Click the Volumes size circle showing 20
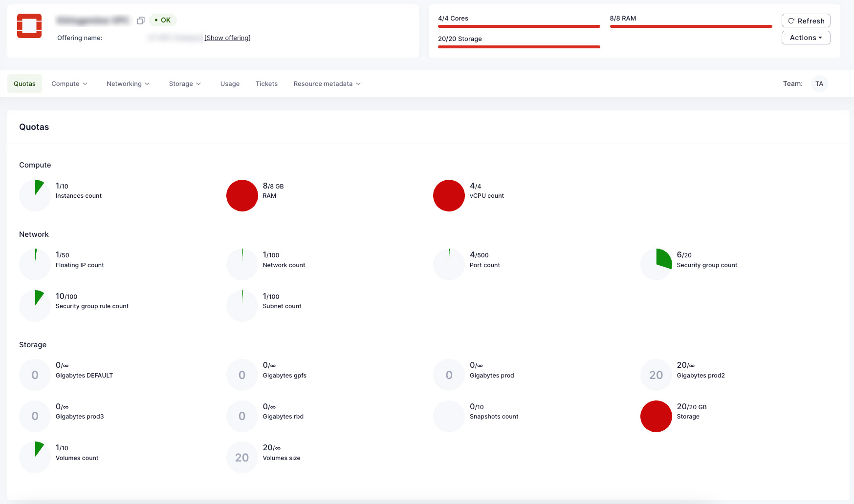Image resolution: width=854 pixels, height=504 pixels. (242, 458)
